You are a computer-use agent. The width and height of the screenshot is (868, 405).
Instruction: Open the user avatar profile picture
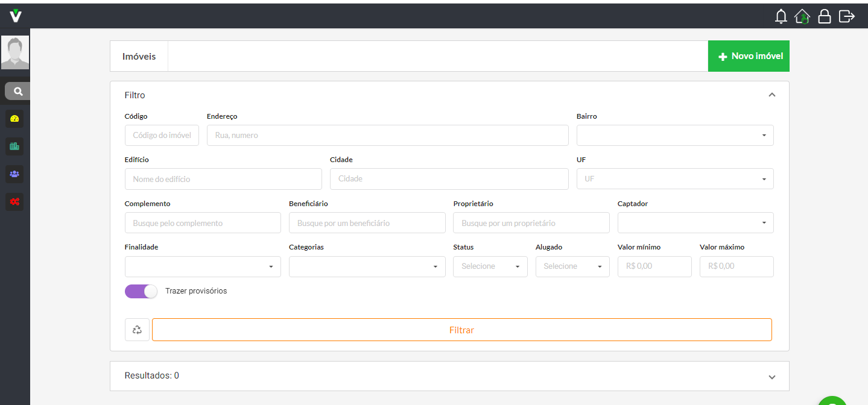click(x=15, y=53)
